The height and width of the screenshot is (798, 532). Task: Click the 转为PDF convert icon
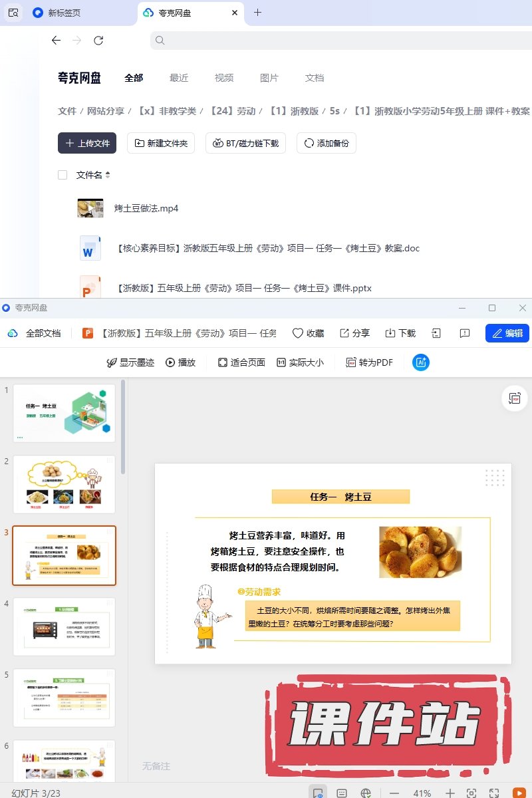click(x=351, y=362)
